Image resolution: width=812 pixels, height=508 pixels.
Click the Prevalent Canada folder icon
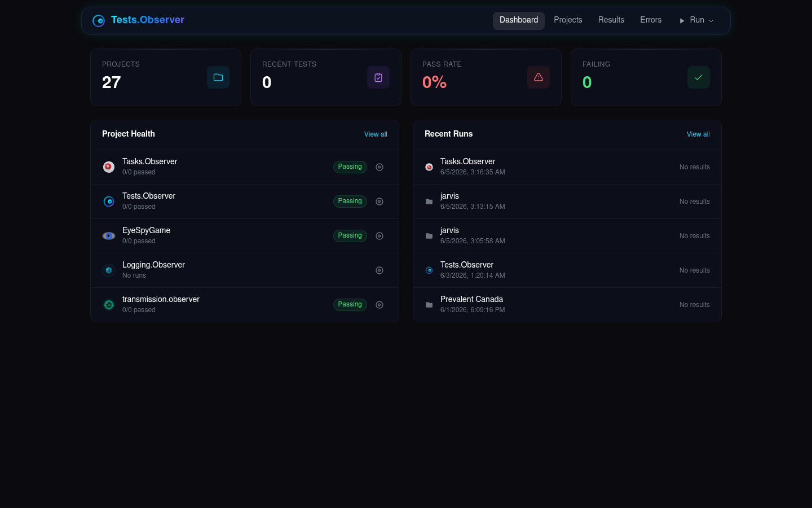coord(429,305)
